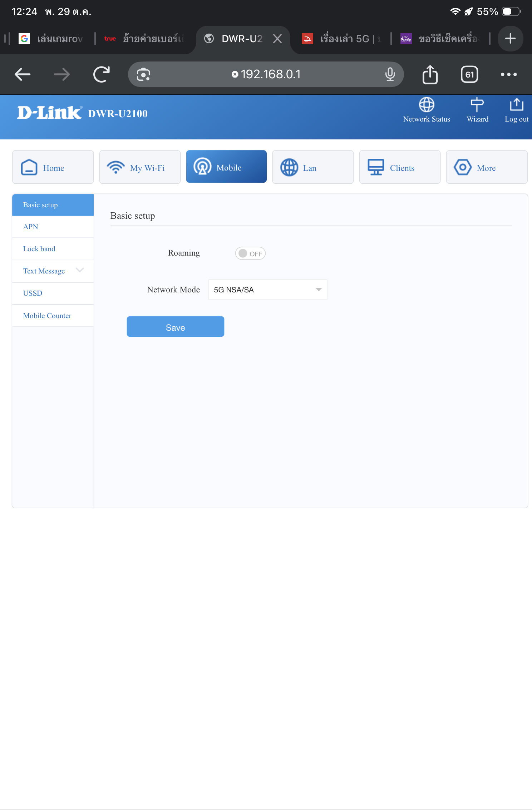
Task: Tap the Wi-Fi status bar icon
Action: 455,11
